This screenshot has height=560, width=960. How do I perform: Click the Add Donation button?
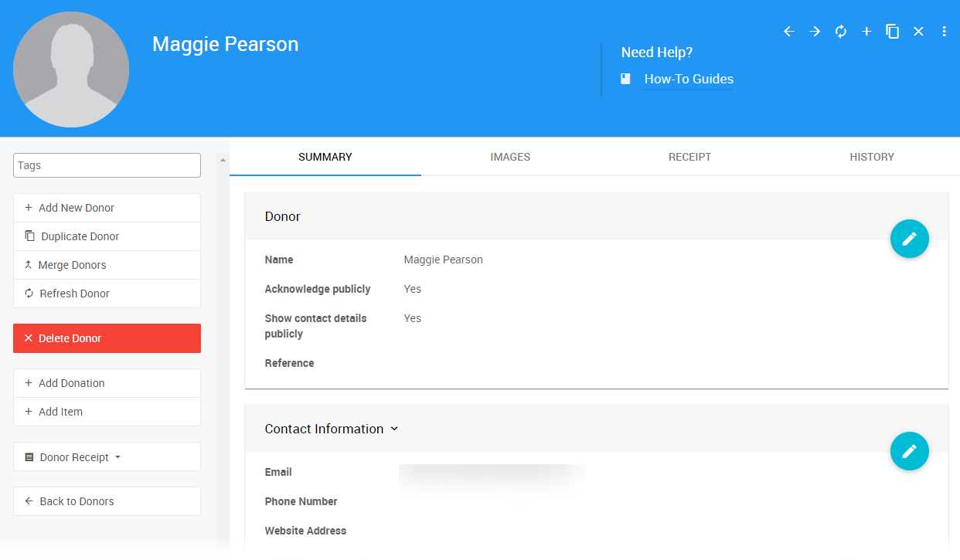(107, 383)
